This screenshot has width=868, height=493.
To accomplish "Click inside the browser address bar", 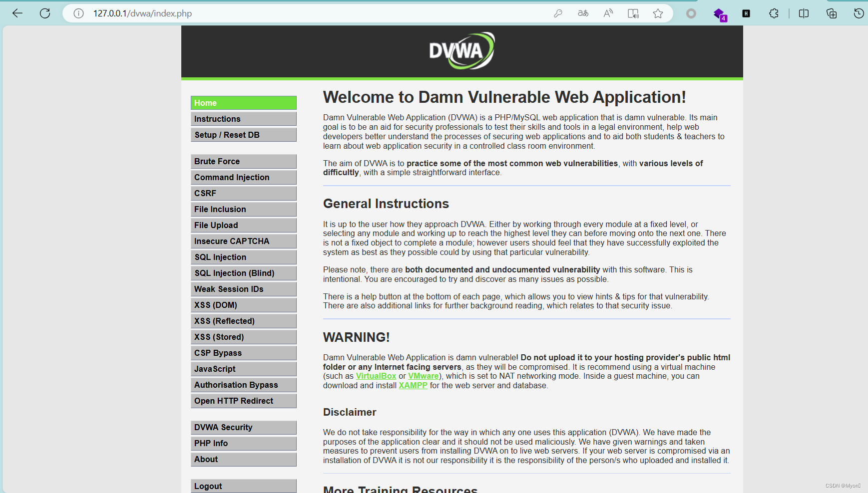I will pos(300,13).
